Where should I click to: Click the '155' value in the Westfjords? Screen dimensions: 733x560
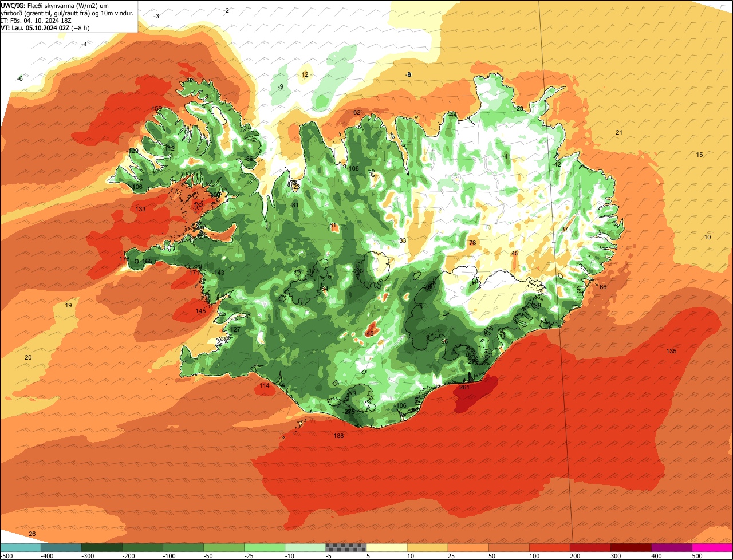coord(156,109)
